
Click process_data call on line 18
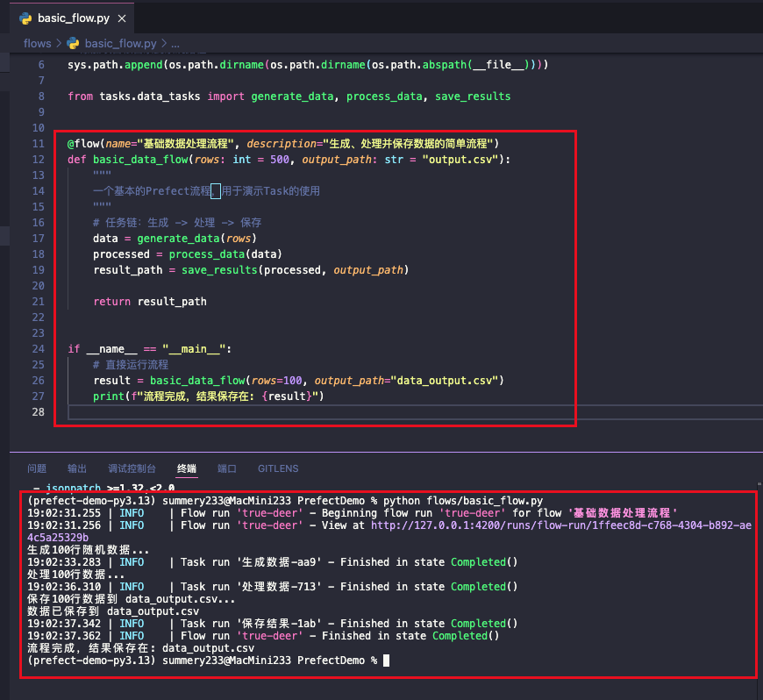(207, 254)
